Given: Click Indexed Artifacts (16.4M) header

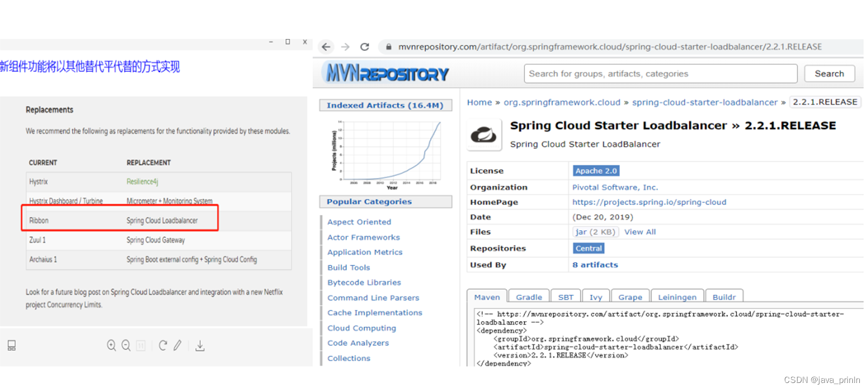Looking at the screenshot, I should tap(385, 105).
